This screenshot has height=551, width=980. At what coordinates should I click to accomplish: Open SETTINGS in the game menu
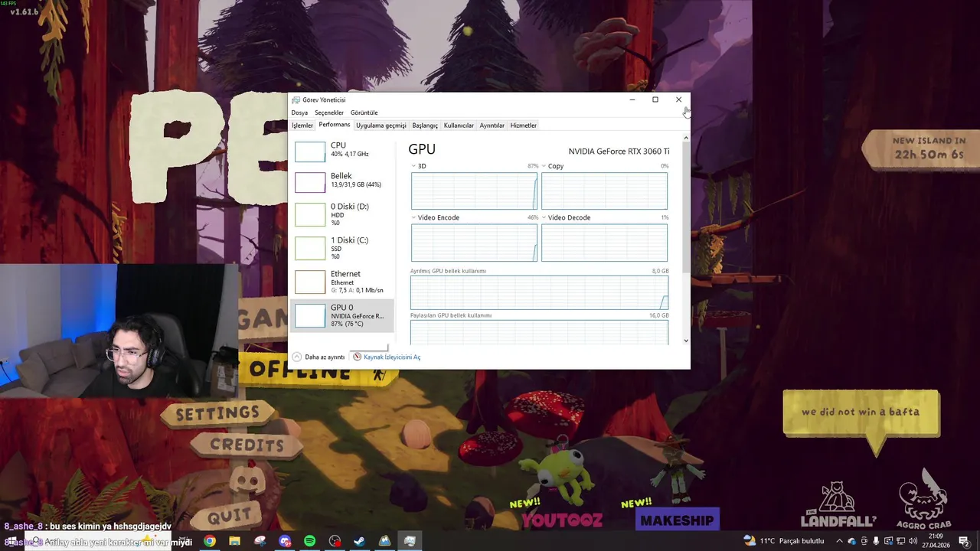coord(218,413)
